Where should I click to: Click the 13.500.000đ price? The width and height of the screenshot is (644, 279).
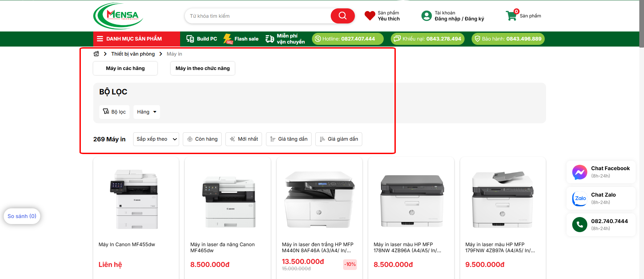[x=303, y=262]
